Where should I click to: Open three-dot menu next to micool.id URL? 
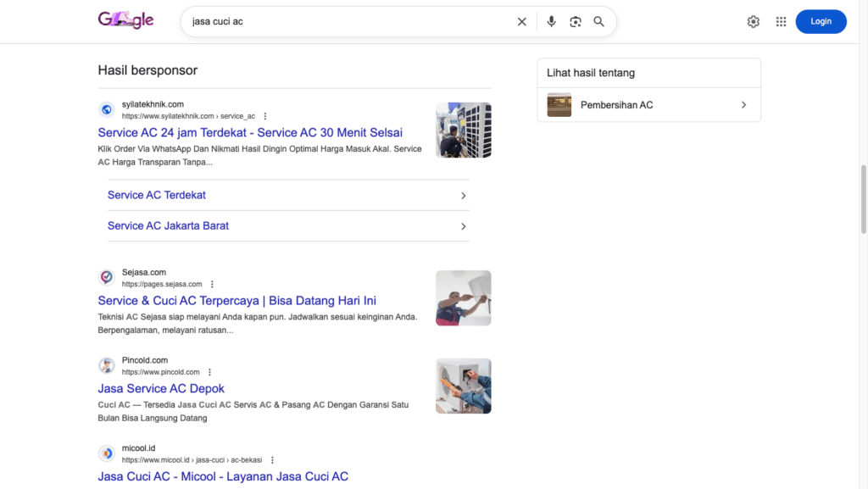(x=272, y=460)
